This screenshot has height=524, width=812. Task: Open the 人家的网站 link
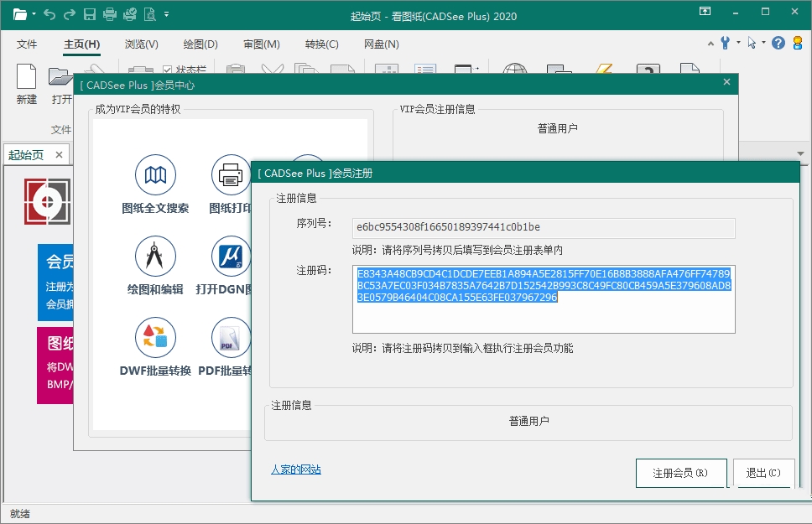point(296,470)
